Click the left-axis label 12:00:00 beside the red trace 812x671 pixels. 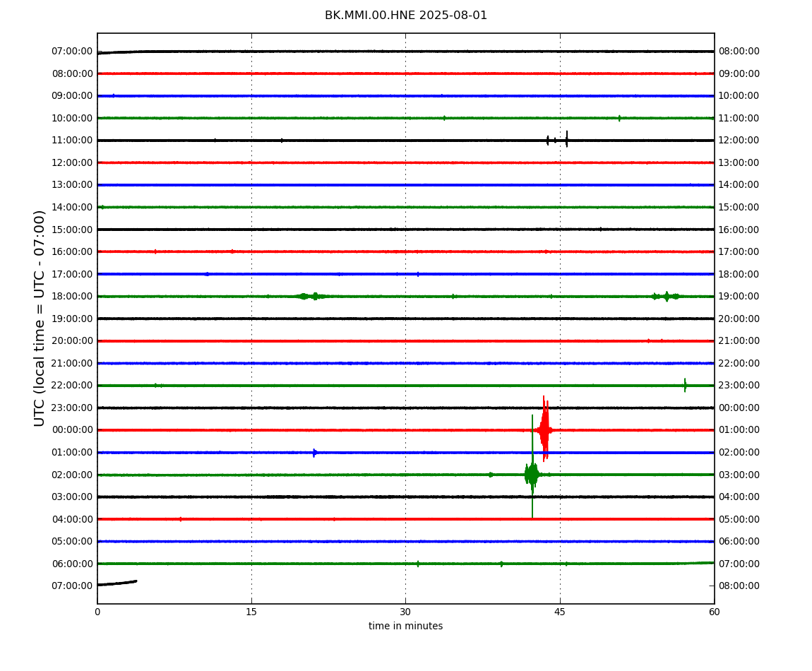coord(73,162)
